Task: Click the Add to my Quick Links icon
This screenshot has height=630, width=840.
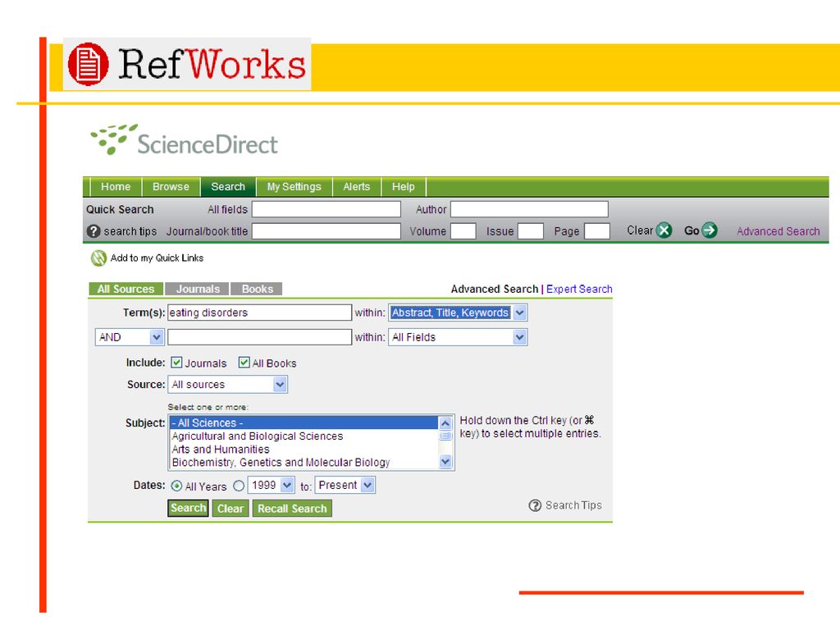Action: tap(98, 258)
